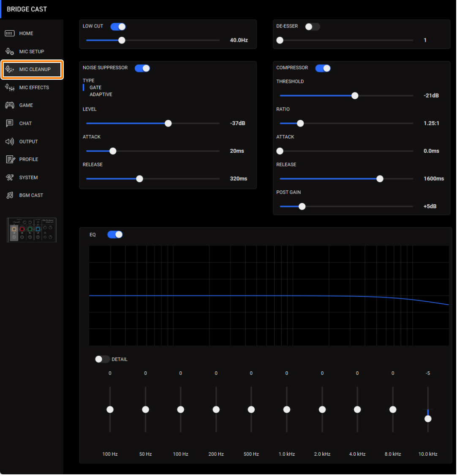Click the BRIDGE CAST title

tap(27, 9)
